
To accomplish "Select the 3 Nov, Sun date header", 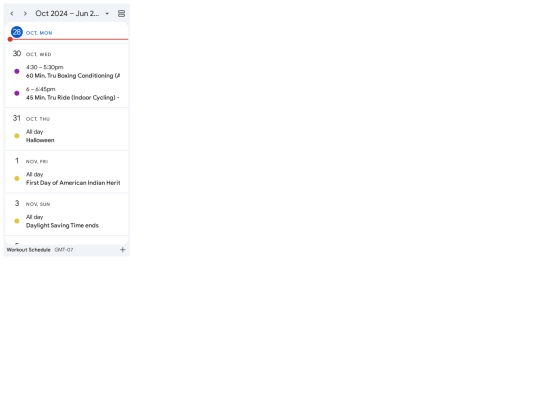I will pos(32,204).
